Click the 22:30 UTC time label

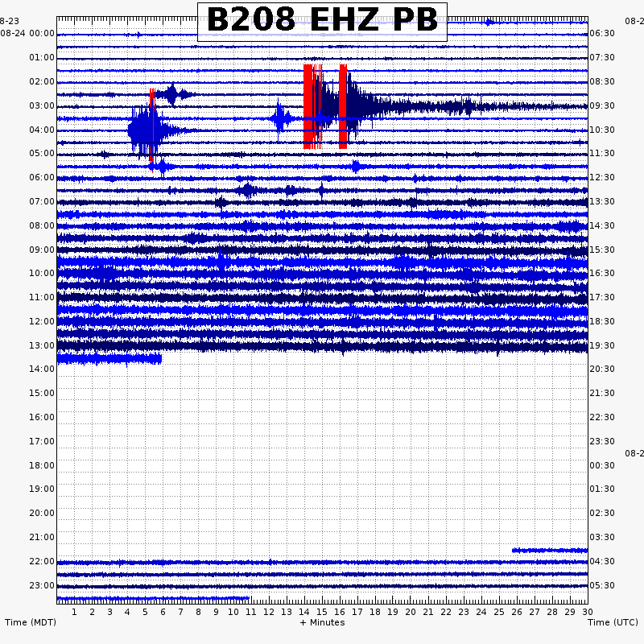tap(602, 417)
